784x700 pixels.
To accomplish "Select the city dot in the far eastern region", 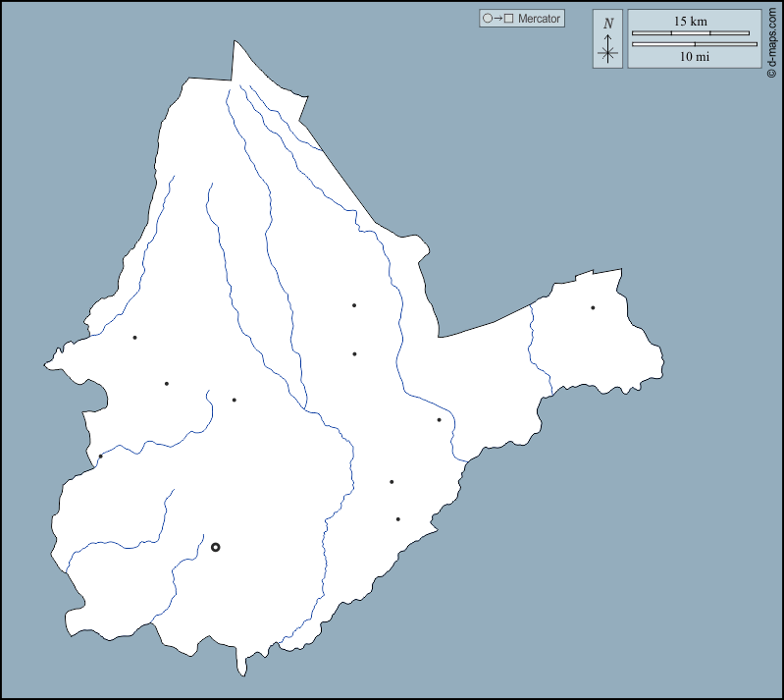I will 593,308.
